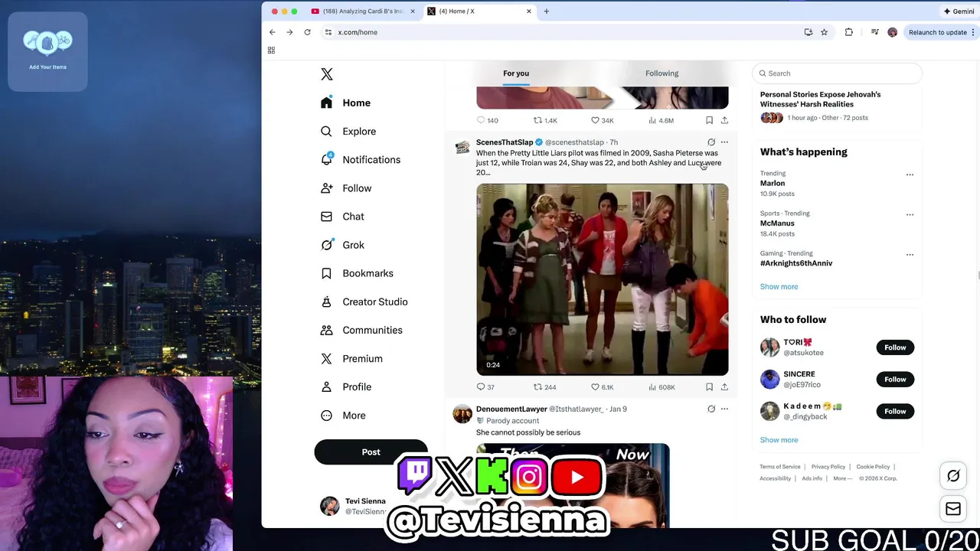Reload the x.com page
Image resolution: width=980 pixels, height=551 pixels.
[307, 32]
